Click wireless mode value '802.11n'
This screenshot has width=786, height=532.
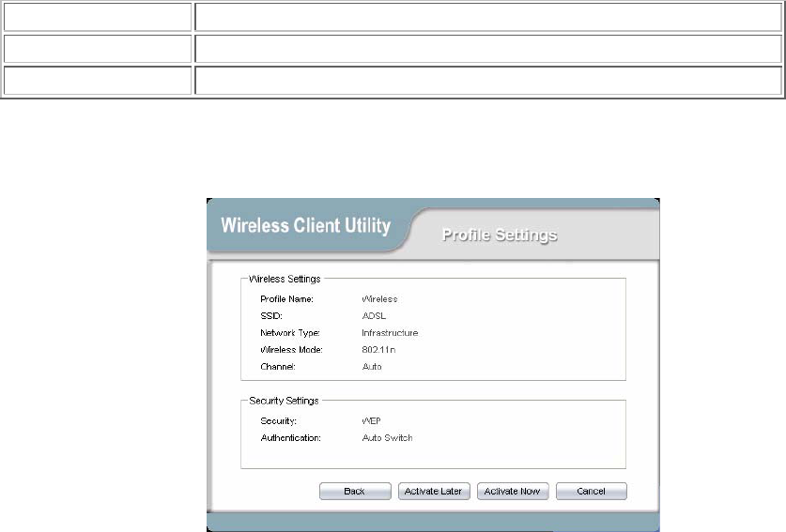[x=378, y=350]
